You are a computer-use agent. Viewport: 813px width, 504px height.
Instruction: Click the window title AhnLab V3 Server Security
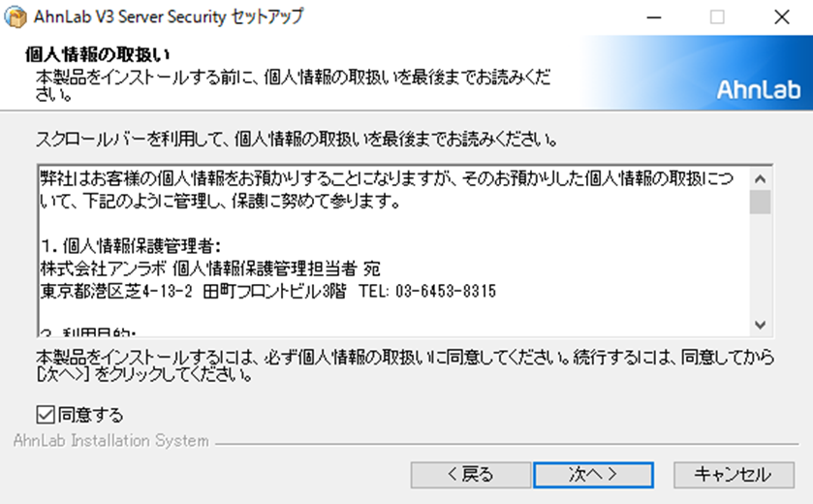[130, 16]
